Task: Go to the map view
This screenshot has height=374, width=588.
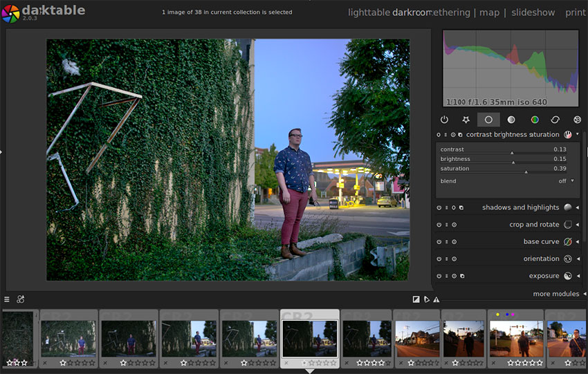Action: (489, 12)
